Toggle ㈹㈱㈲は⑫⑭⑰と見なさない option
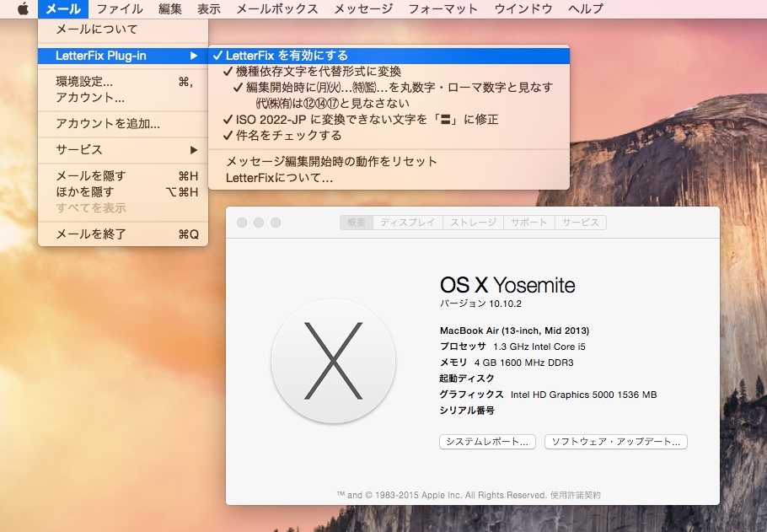 (389, 103)
